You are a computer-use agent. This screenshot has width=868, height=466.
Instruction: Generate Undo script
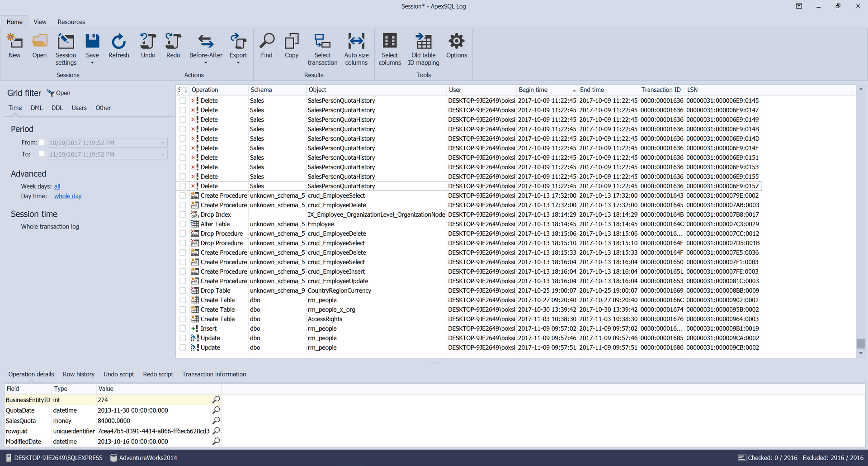pyautogui.click(x=148, y=45)
